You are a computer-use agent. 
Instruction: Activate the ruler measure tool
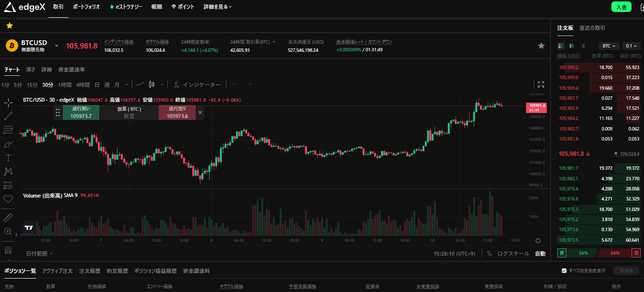click(x=8, y=217)
